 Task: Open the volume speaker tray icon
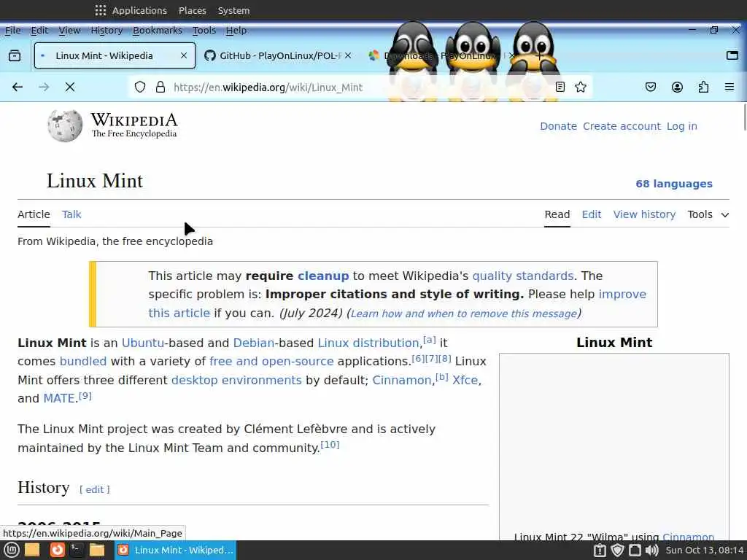pyautogui.click(x=651, y=551)
